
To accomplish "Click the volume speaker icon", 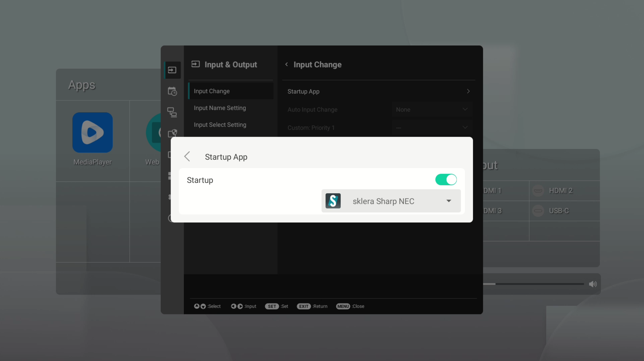I will coord(592,284).
